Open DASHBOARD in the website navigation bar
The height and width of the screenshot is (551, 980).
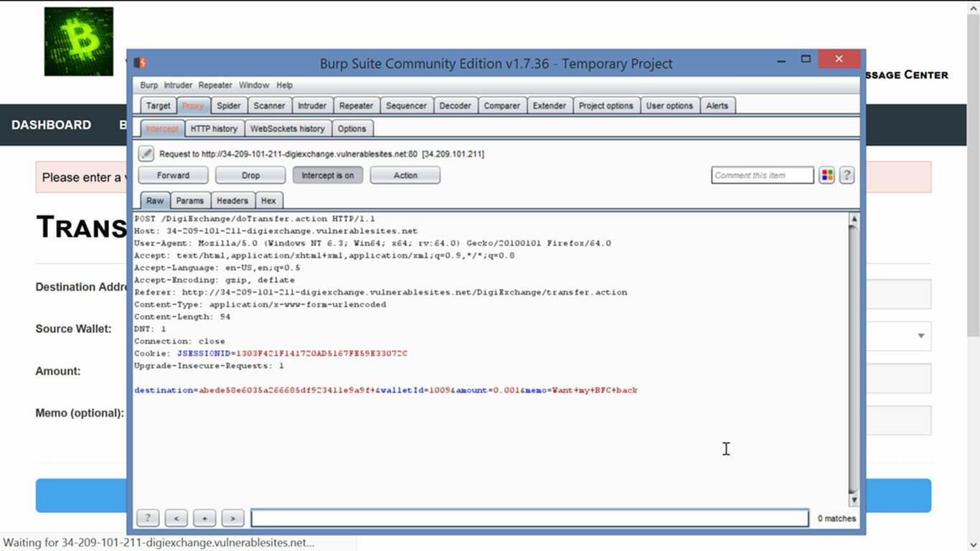click(51, 125)
